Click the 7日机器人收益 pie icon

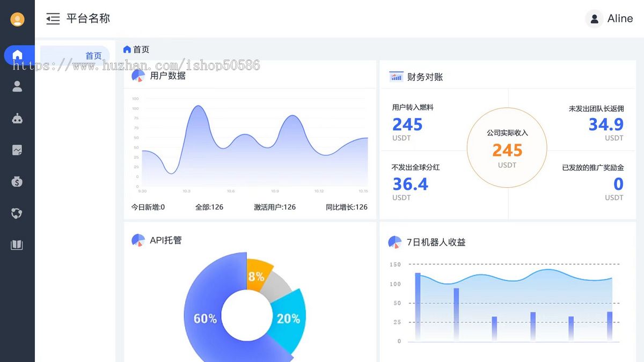coord(395,242)
